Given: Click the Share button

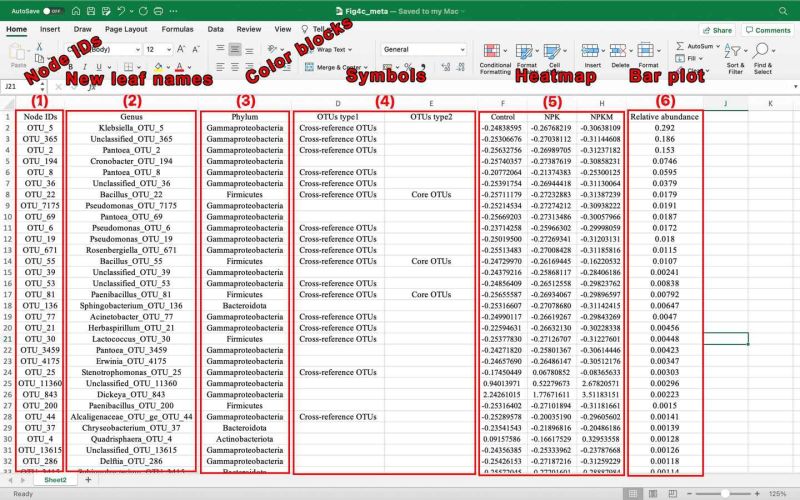Looking at the screenshot, I should [717, 30].
